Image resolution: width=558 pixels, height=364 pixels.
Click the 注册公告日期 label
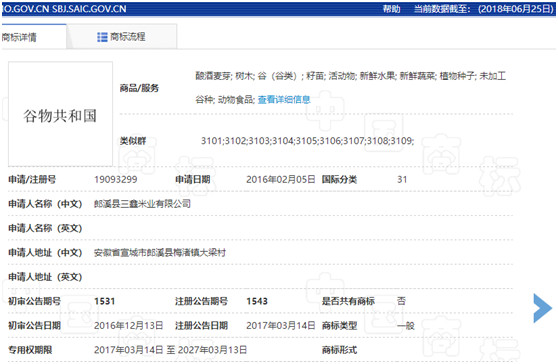[201, 326]
